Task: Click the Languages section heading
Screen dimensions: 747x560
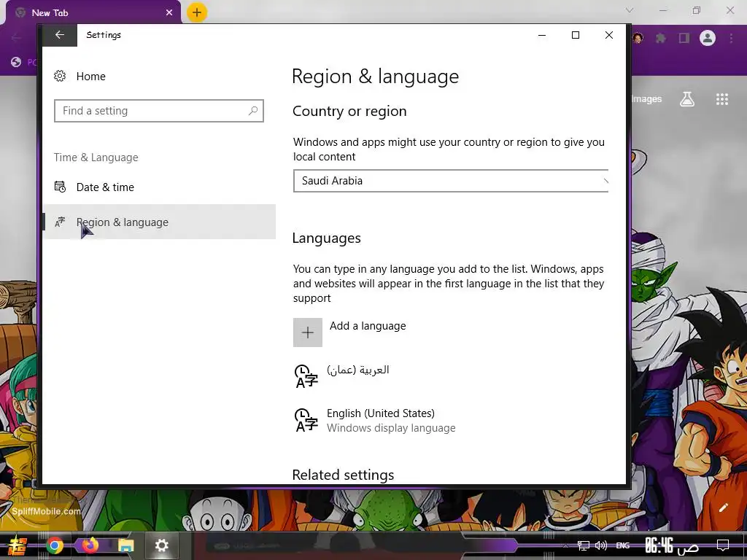Action: [327, 238]
